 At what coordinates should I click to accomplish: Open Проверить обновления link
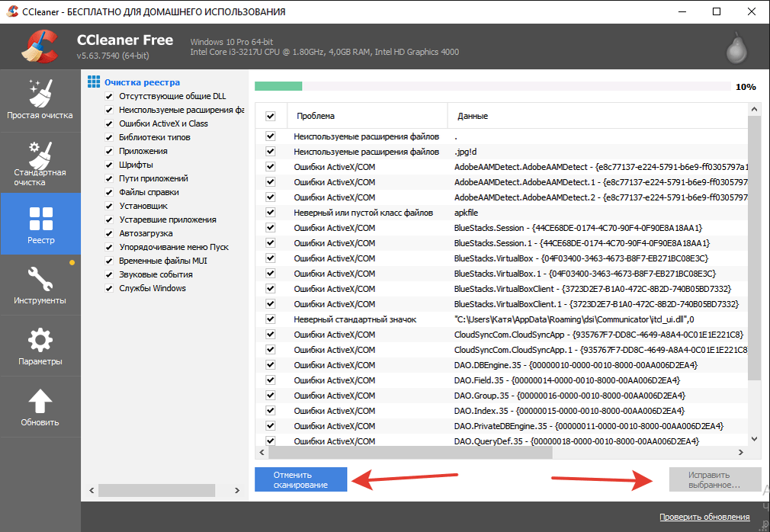[x=704, y=517]
